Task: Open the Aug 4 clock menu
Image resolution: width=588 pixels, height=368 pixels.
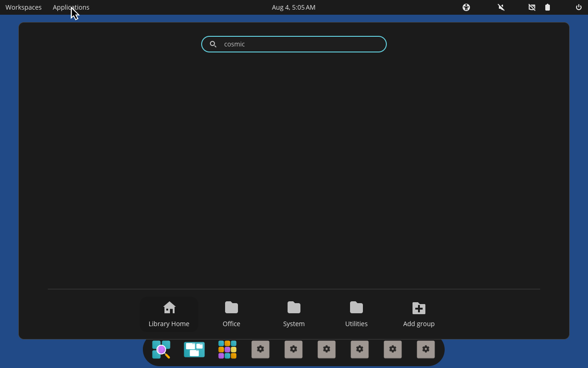Action: coord(294,7)
